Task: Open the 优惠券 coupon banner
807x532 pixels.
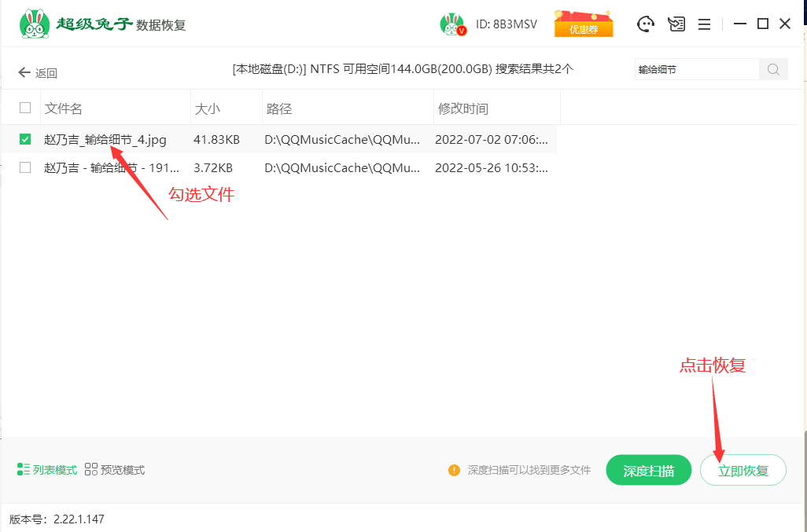Action: pyautogui.click(x=584, y=24)
